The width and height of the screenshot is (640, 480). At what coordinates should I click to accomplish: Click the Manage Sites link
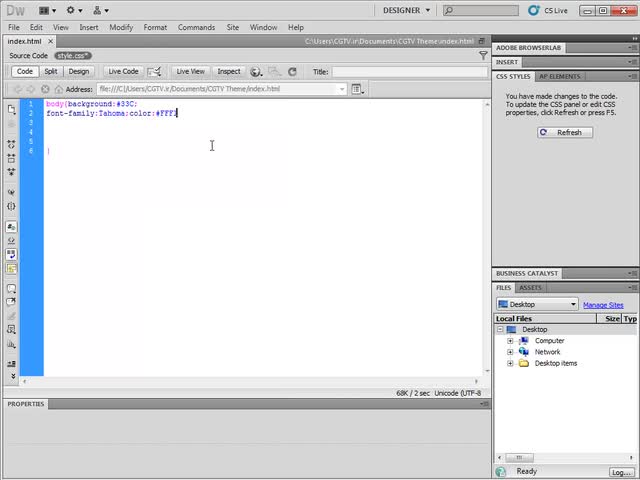(x=603, y=305)
